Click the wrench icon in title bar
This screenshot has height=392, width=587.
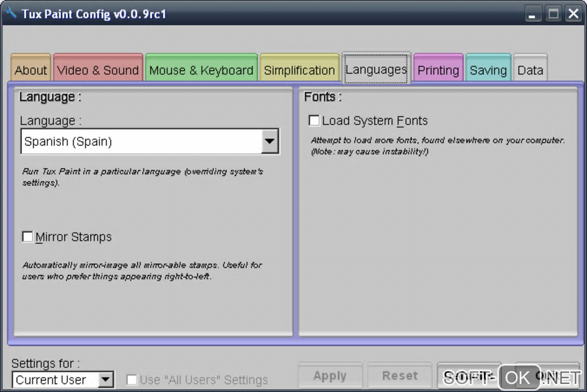click(11, 13)
